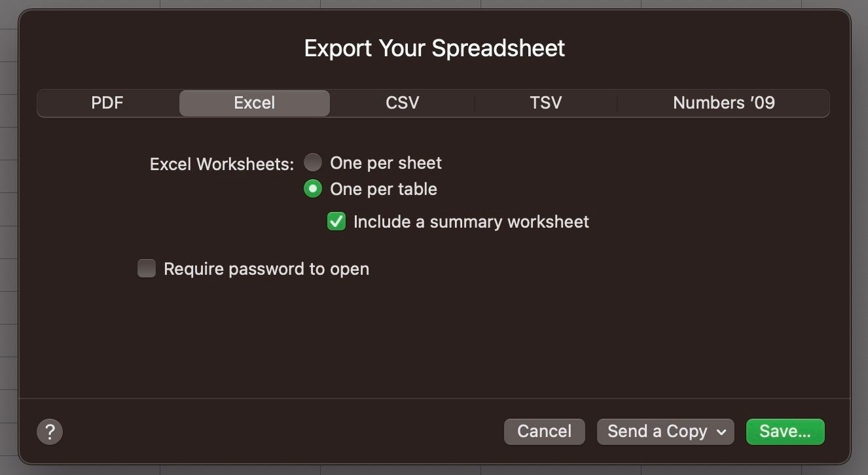Screen dimensions: 868x475
Task: Click the Export Your Spreadsheet title
Action: [x=435, y=48]
